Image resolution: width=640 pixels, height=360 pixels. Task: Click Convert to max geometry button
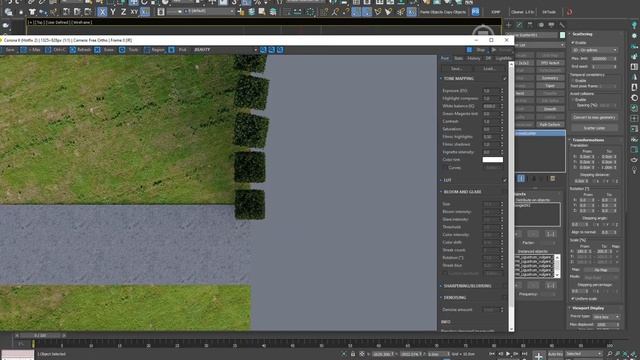[594, 117]
